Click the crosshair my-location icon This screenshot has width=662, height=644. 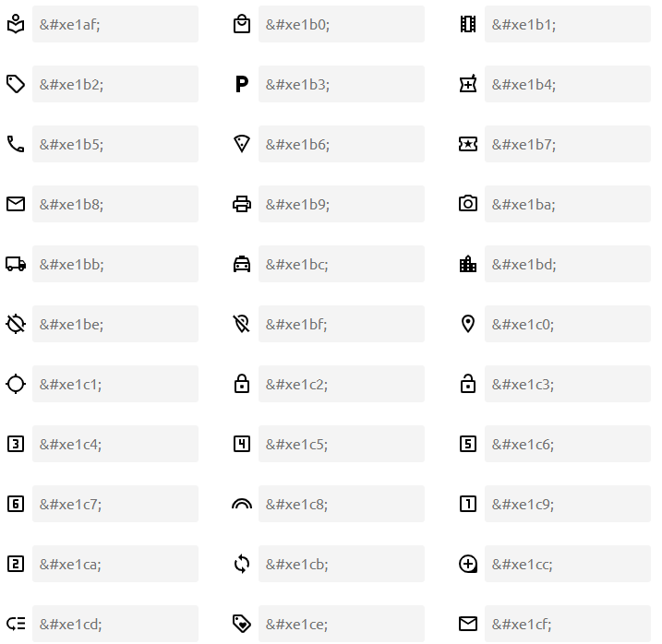16,384
